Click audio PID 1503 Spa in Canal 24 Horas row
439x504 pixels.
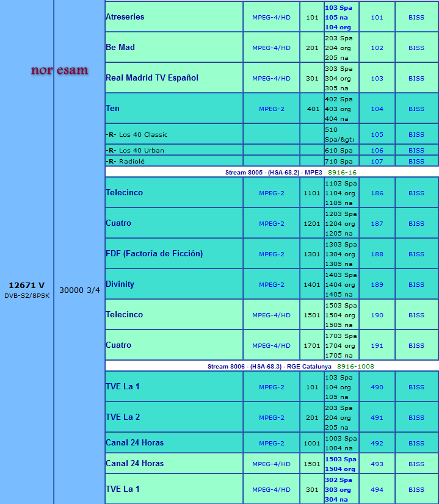pos(341,459)
